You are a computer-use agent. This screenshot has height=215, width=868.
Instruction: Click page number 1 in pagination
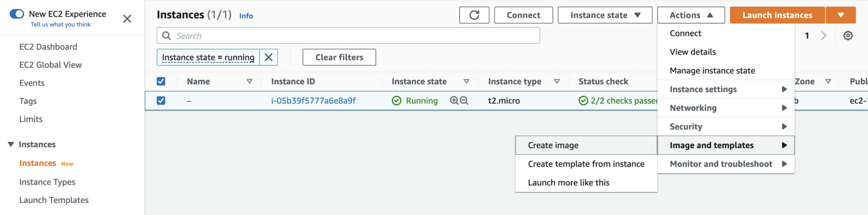tap(807, 36)
